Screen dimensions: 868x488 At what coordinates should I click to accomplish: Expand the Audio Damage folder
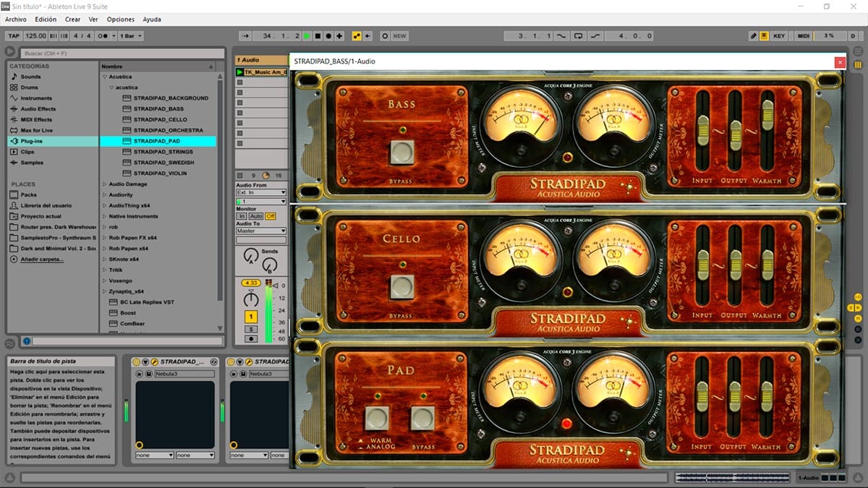point(105,184)
